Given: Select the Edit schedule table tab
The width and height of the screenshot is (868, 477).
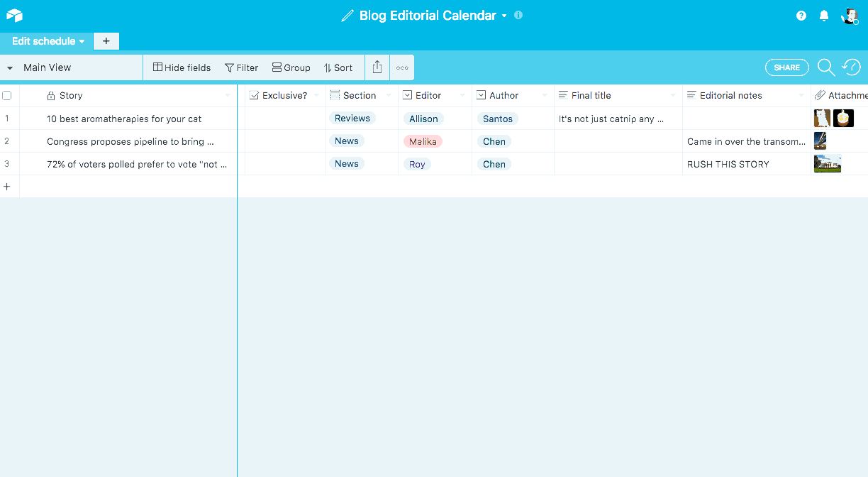Looking at the screenshot, I should 47,41.
